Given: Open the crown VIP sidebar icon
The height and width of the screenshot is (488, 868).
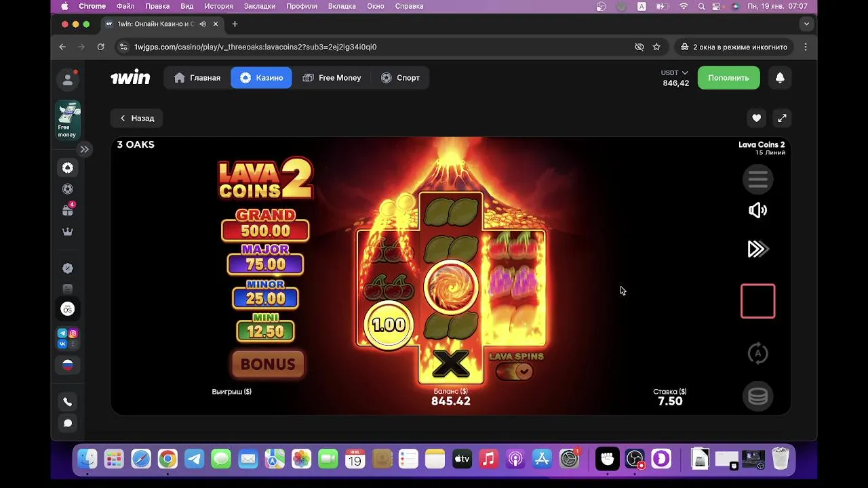Looking at the screenshot, I should tap(67, 232).
